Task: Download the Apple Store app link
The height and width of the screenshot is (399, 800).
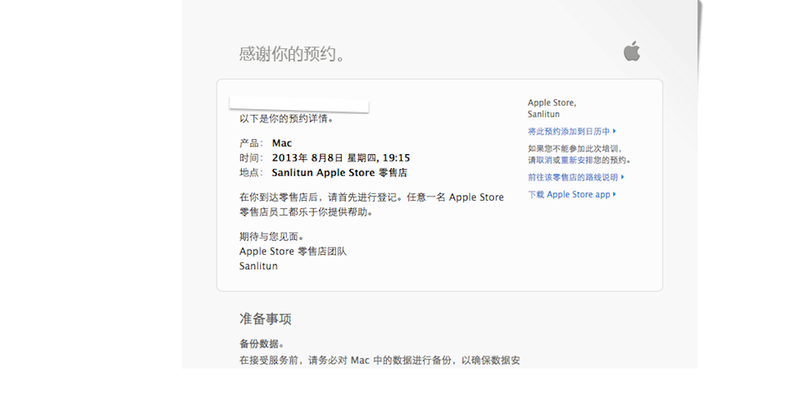Action: click(572, 194)
